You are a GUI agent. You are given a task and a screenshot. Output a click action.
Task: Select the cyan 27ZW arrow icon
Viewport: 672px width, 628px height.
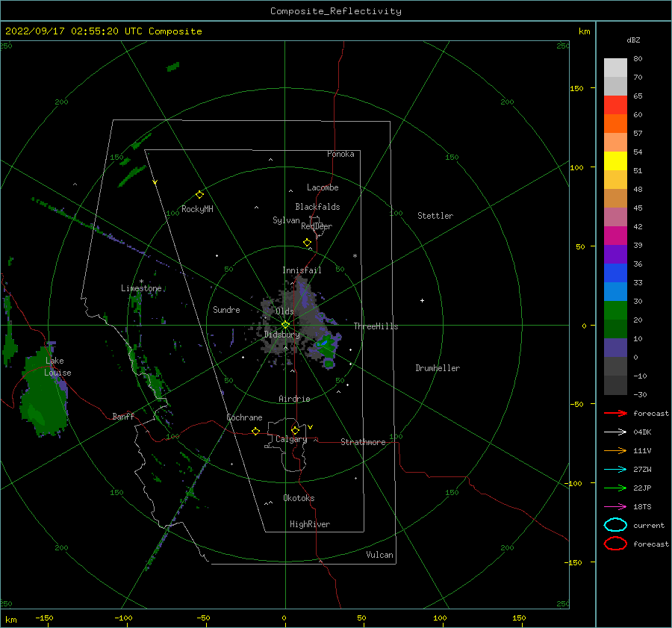coord(615,470)
